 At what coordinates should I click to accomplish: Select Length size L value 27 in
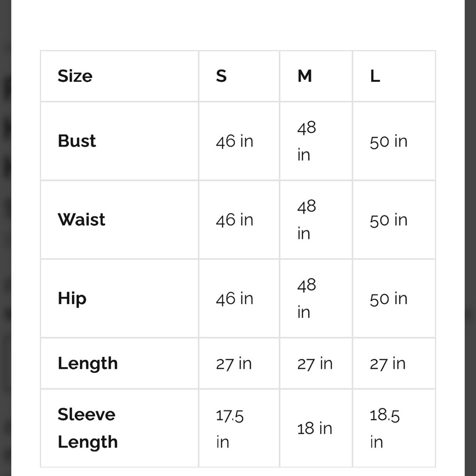[x=387, y=364]
